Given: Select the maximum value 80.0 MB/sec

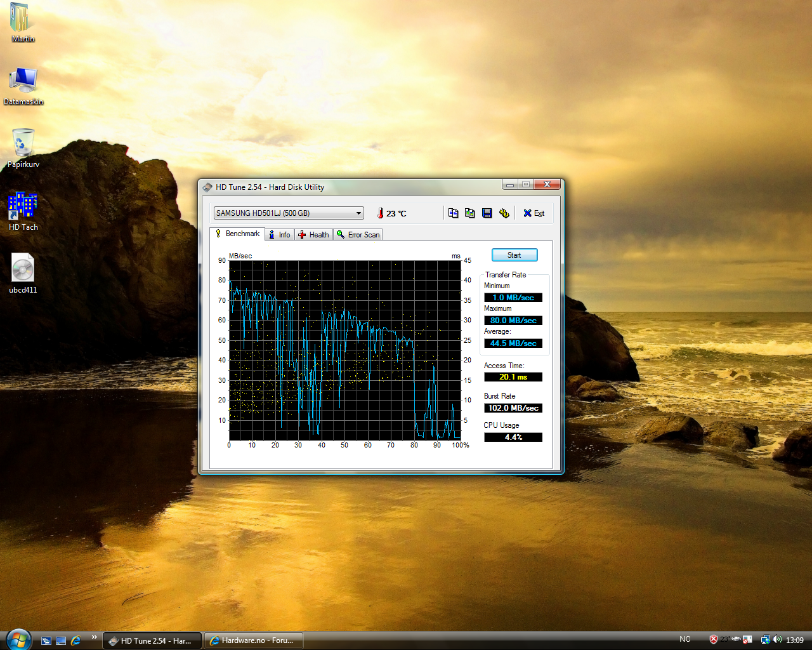Looking at the screenshot, I should click(513, 321).
